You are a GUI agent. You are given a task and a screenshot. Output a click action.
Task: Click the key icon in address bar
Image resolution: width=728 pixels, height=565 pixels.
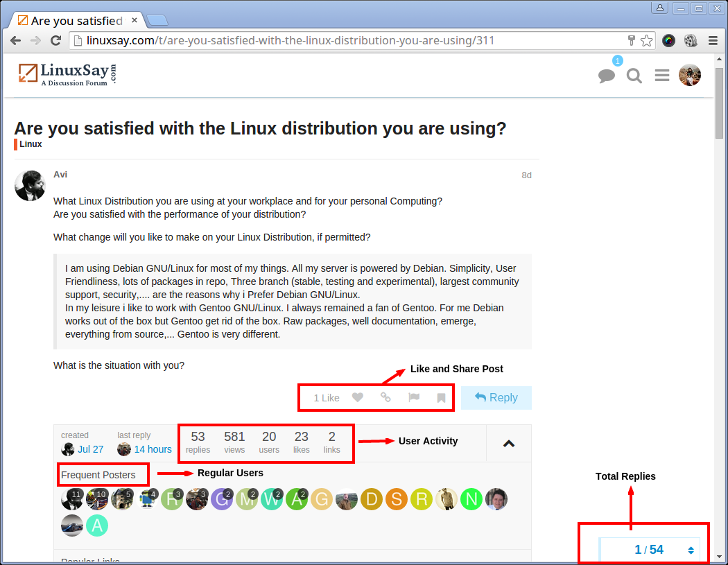tap(631, 40)
